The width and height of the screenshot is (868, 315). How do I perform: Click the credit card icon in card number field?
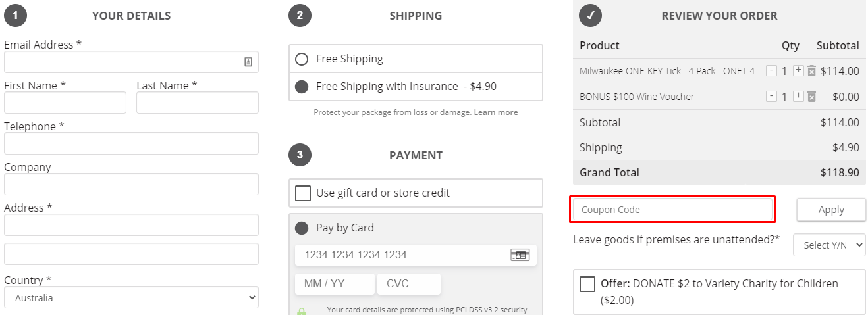[x=520, y=254]
